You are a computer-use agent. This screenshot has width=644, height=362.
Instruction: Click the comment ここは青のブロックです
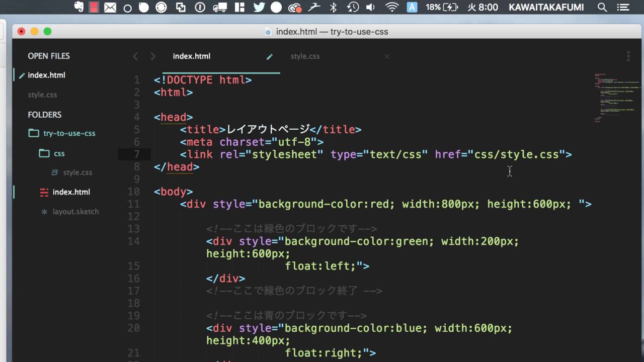[286, 316]
